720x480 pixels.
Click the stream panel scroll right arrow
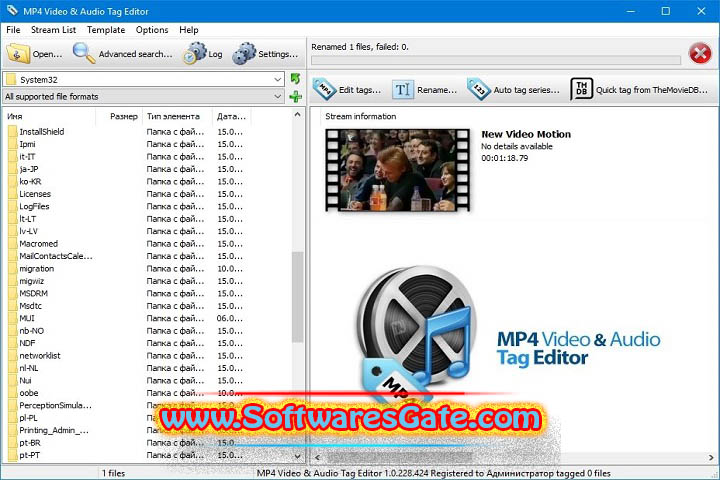711,457
